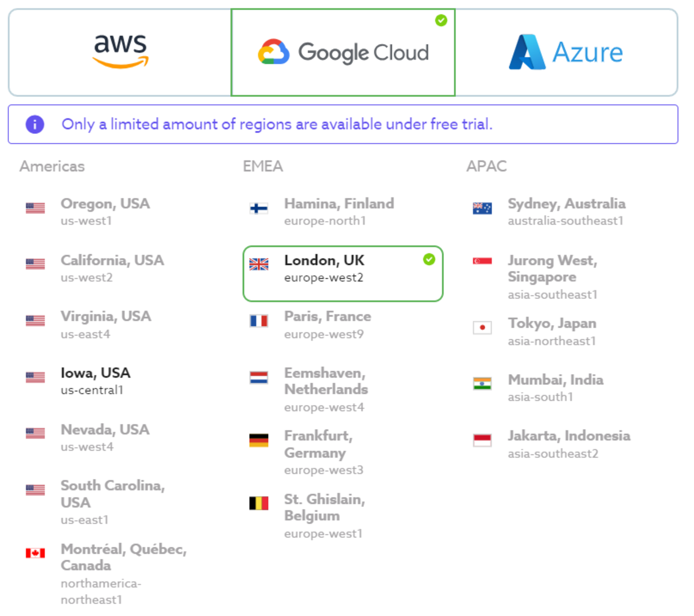Click the Americas column heading

52,166
